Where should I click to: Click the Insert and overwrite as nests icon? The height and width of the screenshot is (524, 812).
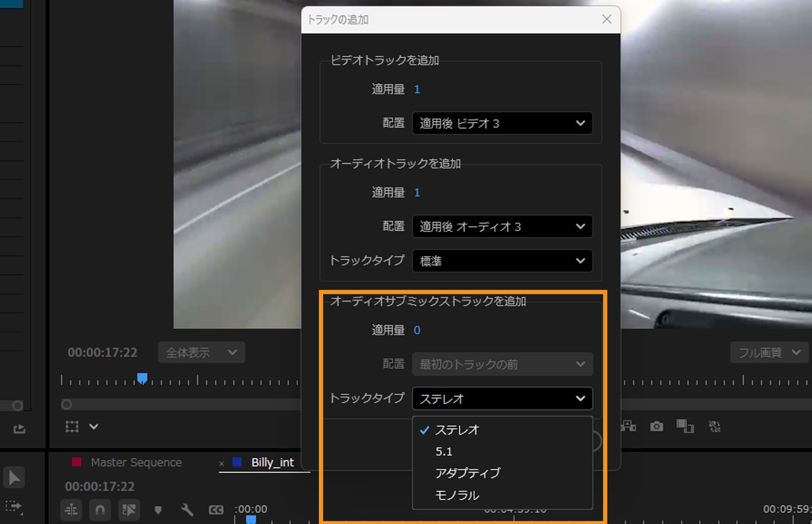[x=71, y=510]
